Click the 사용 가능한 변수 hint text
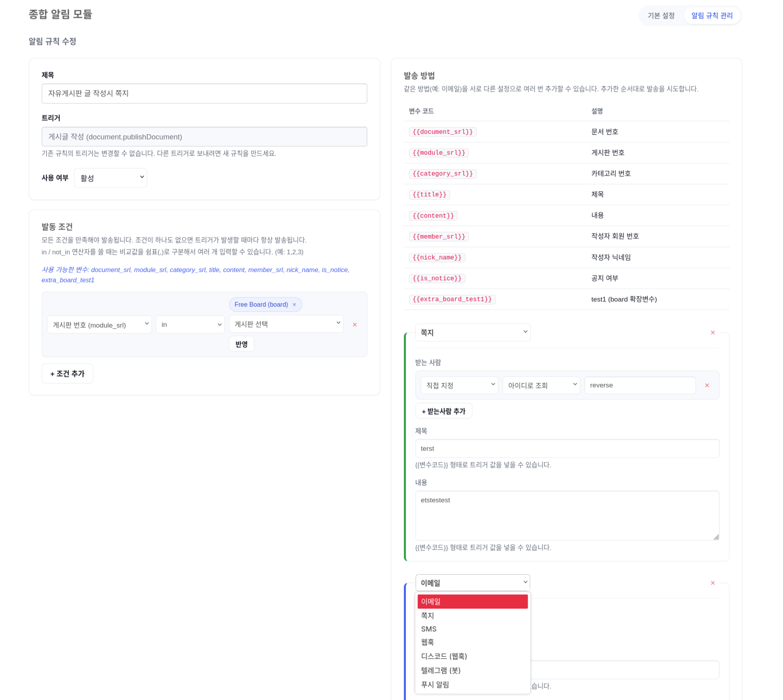Viewport: 783px width, 700px height. coord(195,275)
